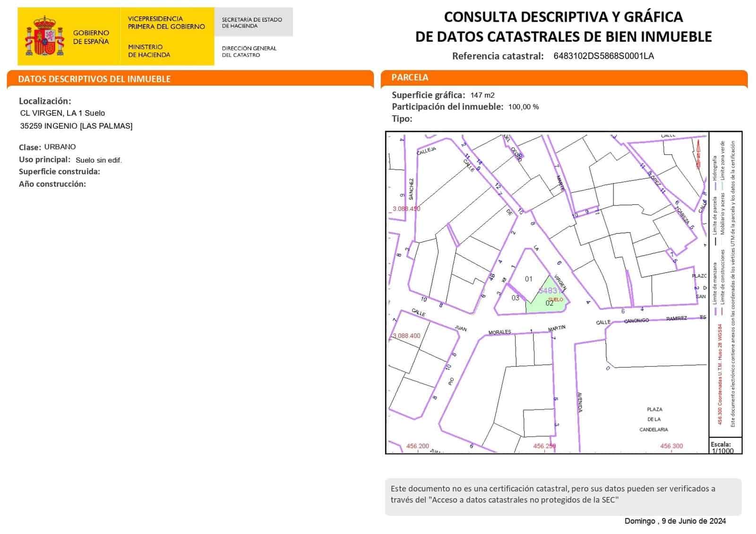Click the Spanish coat of arms emblem
This screenshot has height=534, width=756.
coord(44,36)
